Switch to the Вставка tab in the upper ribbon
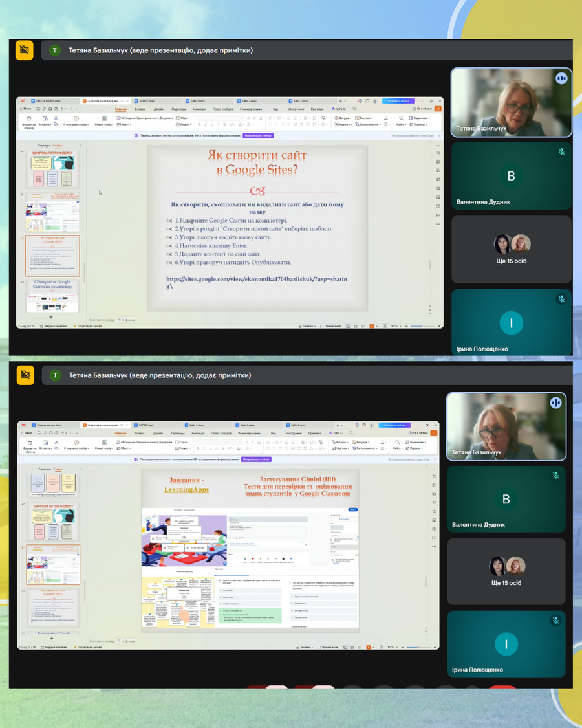 140,109
